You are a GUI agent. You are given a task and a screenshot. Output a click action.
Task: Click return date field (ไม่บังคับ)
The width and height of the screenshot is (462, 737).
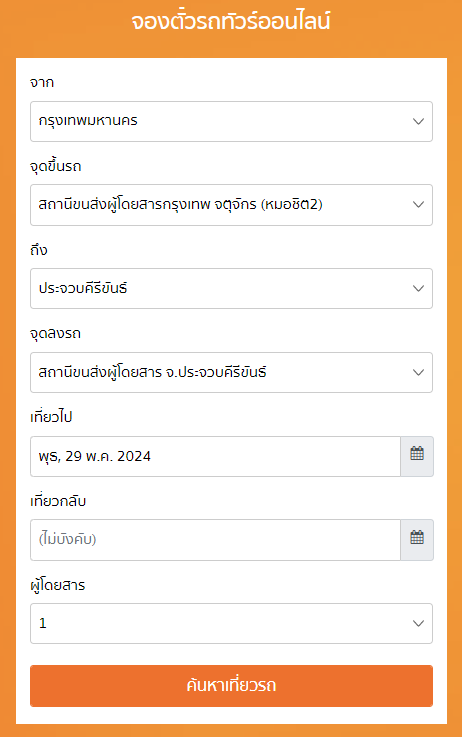[x=215, y=540]
